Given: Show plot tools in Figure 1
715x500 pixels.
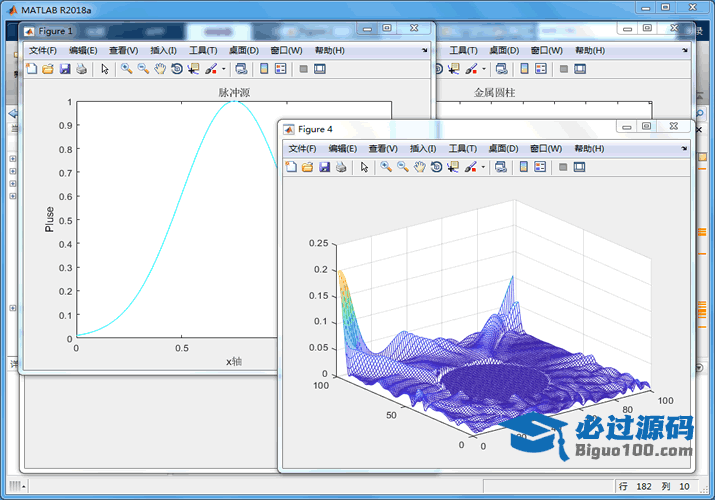Looking at the screenshot, I should point(320,69).
